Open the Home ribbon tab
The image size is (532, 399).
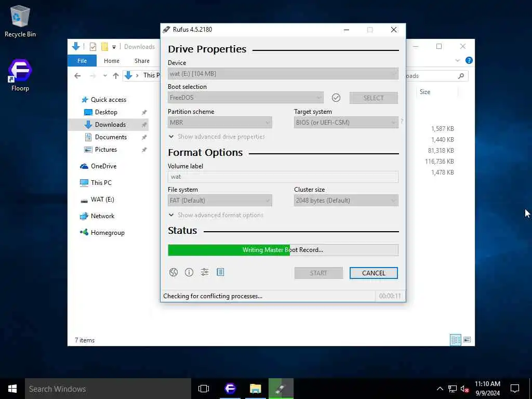(x=112, y=61)
